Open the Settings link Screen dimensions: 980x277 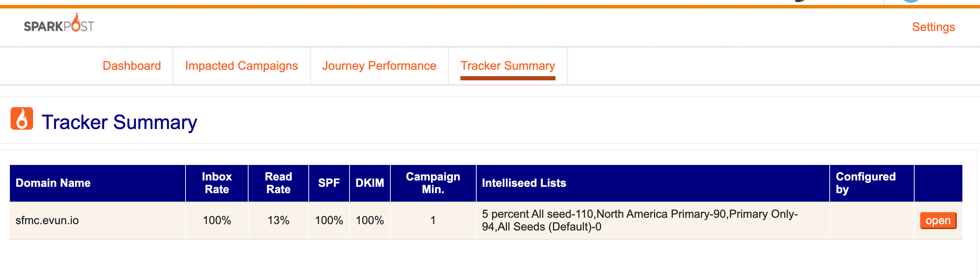point(934,27)
